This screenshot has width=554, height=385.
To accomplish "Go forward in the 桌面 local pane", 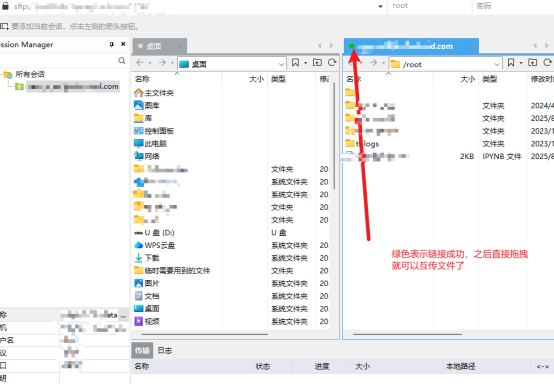I will point(162,63).
